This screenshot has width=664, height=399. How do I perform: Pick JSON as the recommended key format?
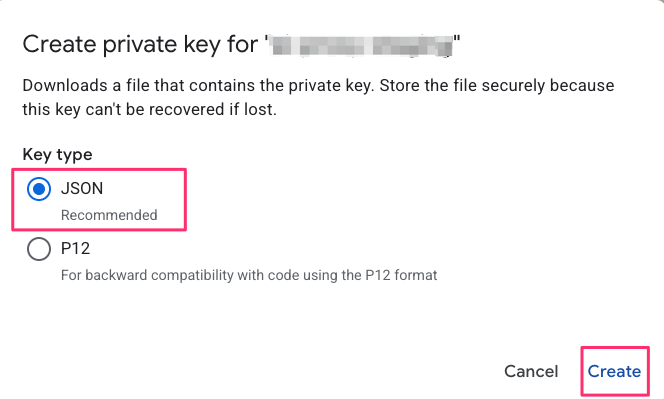39,189
